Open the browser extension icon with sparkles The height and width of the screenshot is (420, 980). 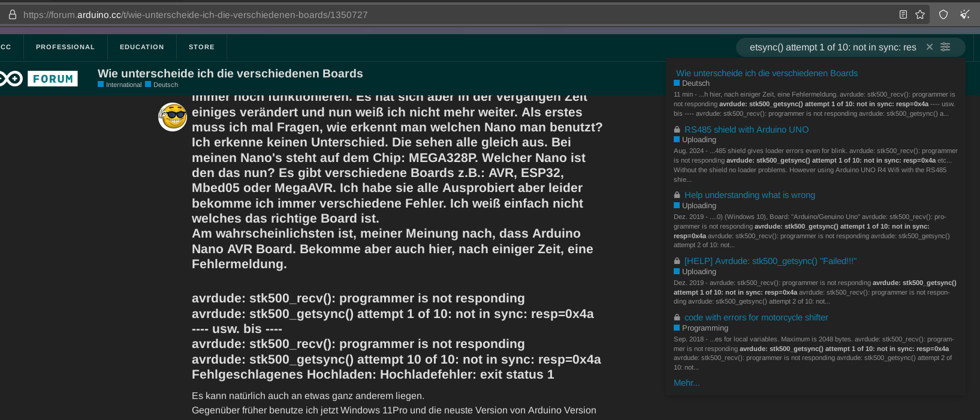[x=964, y=14]
